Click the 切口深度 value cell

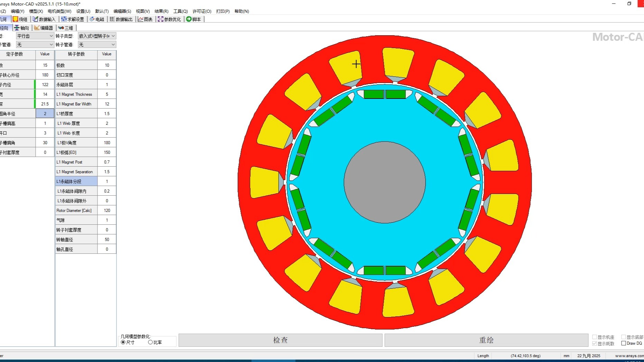coord(107,75)
